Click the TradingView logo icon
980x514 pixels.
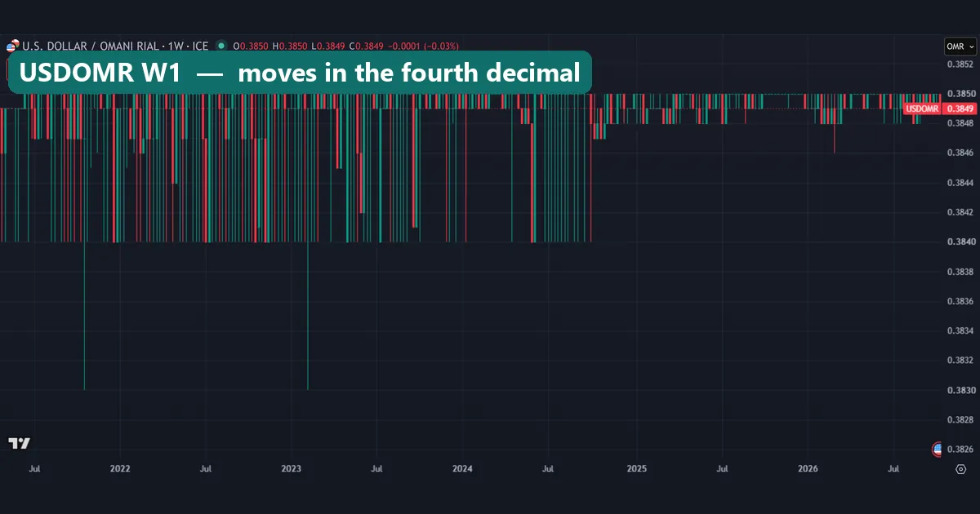click(x=20, y=443)
